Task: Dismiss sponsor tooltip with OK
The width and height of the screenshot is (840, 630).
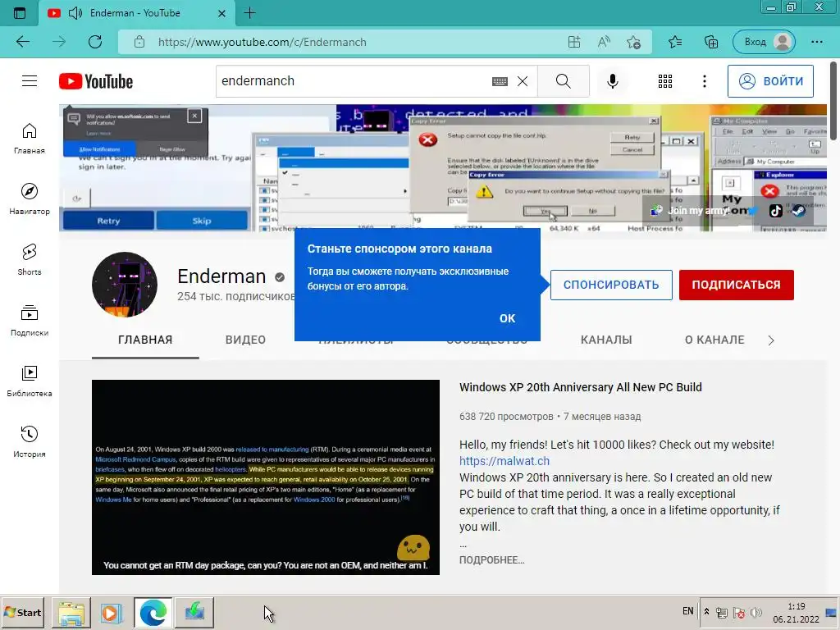Action: point(507,318)
